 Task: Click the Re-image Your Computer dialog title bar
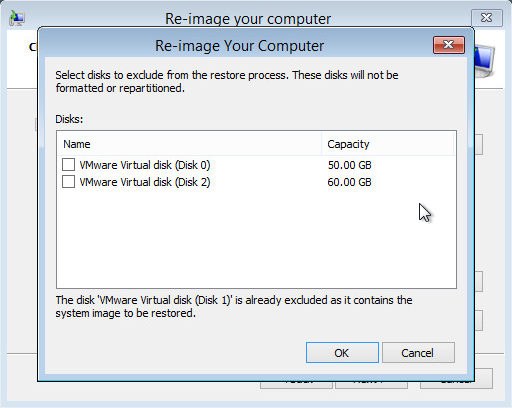click(x=239, y=46)
